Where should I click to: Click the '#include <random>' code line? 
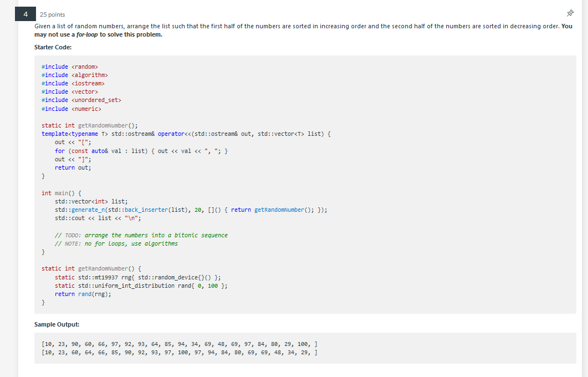tap(70, 67)
